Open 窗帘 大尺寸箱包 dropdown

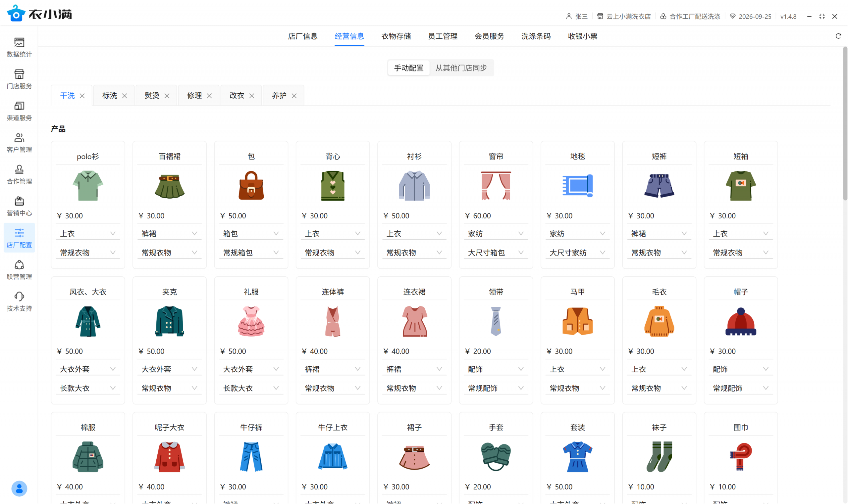click(x=496, y=253)
